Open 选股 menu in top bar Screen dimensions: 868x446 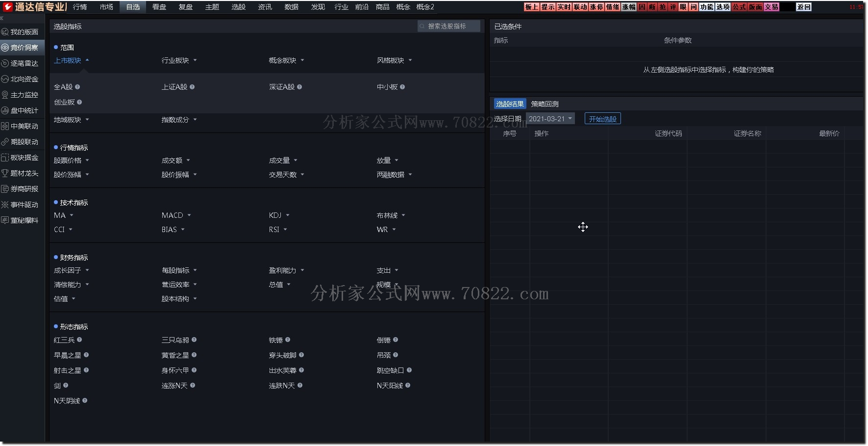[239, 7]
